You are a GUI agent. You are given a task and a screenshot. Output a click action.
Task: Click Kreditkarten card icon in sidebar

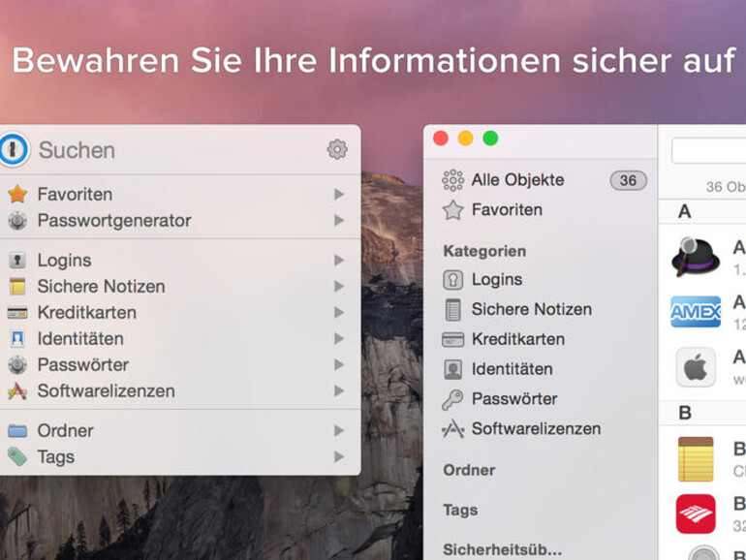point(453,340)
